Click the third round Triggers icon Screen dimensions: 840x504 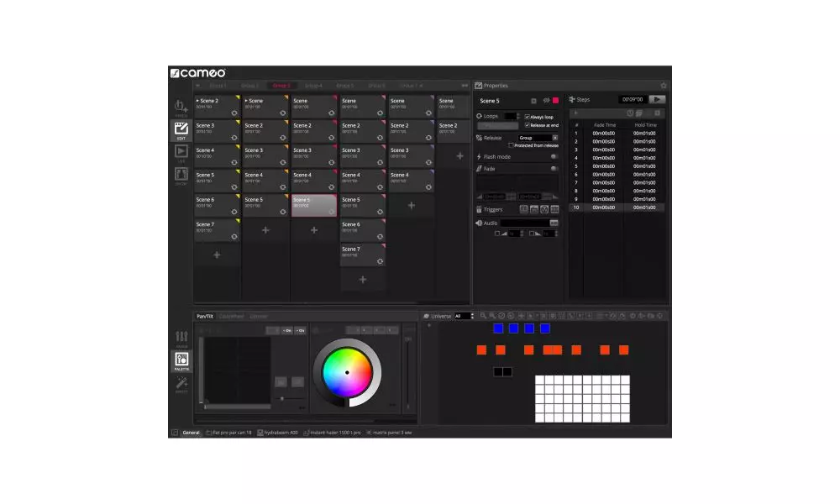coord(544,209)
